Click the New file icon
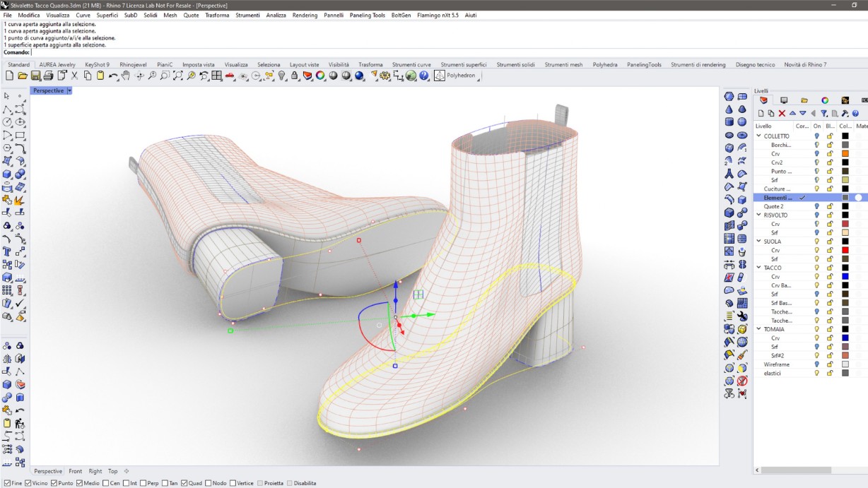The width and height of the screenshot is (868, 488). click(x=9, y=76)
